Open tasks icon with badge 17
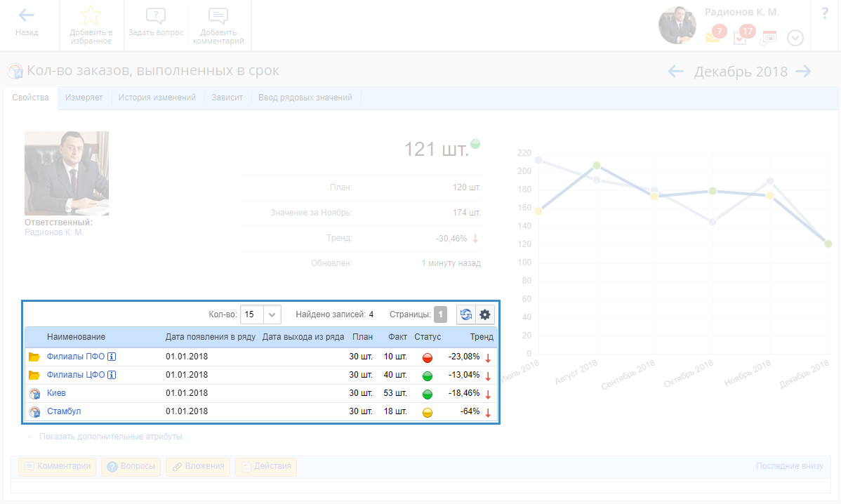The image size is (841, 504). 741,37
